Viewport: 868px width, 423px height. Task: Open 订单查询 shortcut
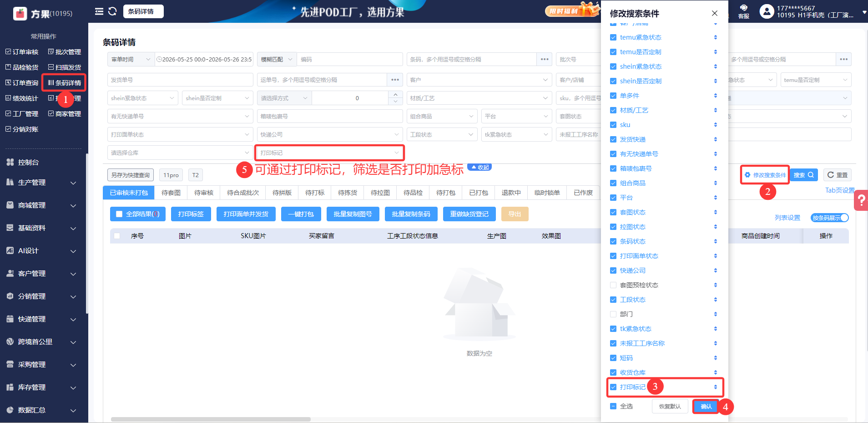tap(22, 83)
